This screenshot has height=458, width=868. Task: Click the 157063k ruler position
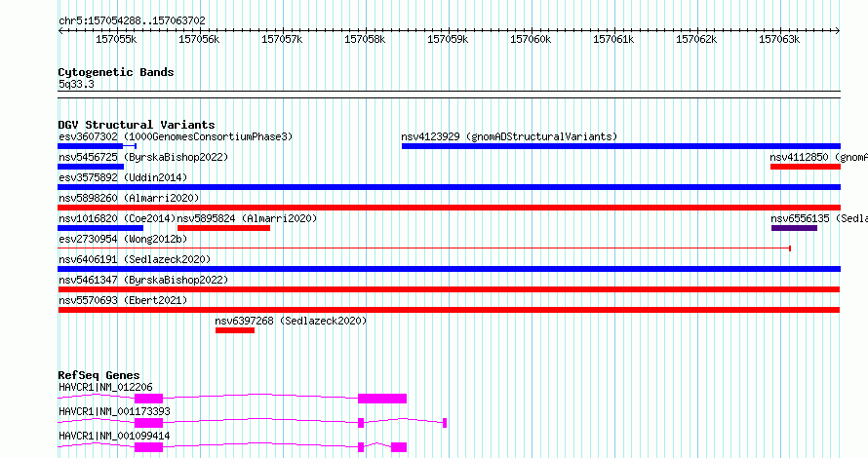779,39
